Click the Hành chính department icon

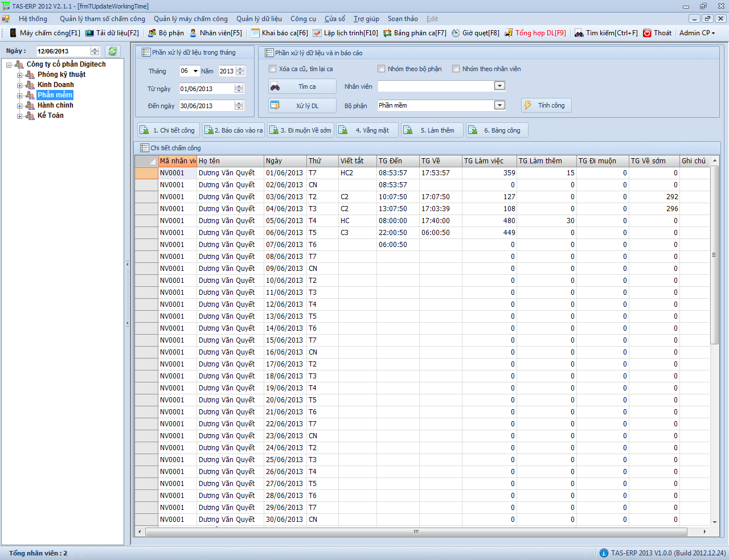pyautogui.click(x=30, y=105)
